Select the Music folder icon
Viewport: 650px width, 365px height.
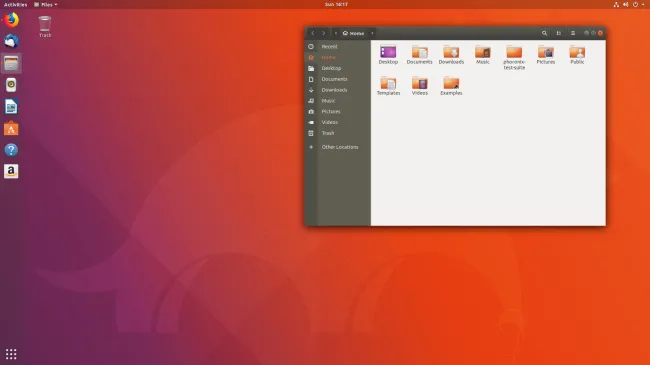(x=483, y=51)
